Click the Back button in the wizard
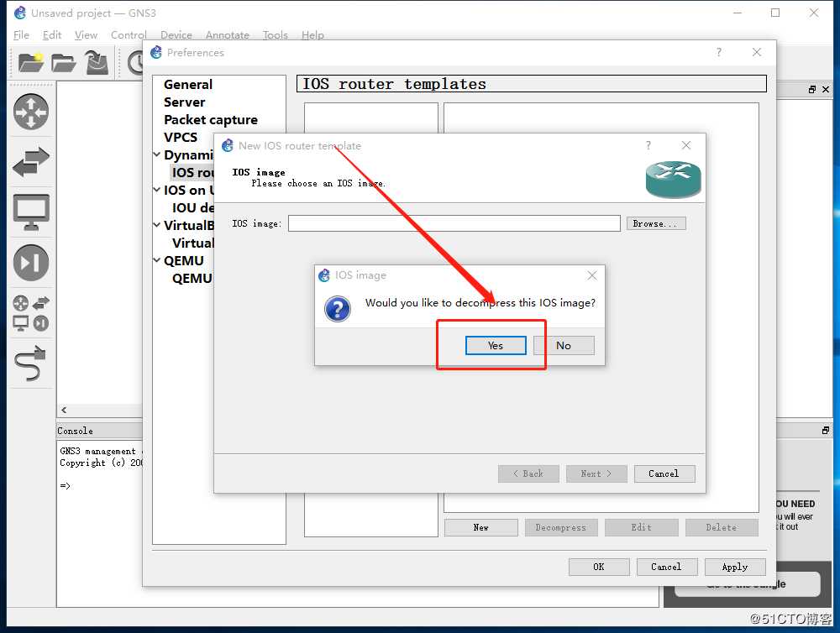Viewport: 840px width, 633px height. pyautogui.click(x=528, y=473)
